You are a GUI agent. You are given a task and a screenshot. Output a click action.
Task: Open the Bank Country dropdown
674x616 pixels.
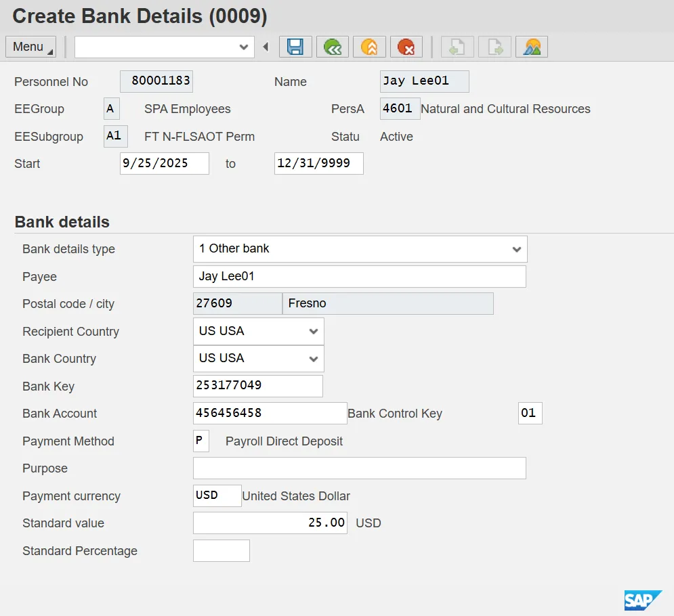(314, 359)
